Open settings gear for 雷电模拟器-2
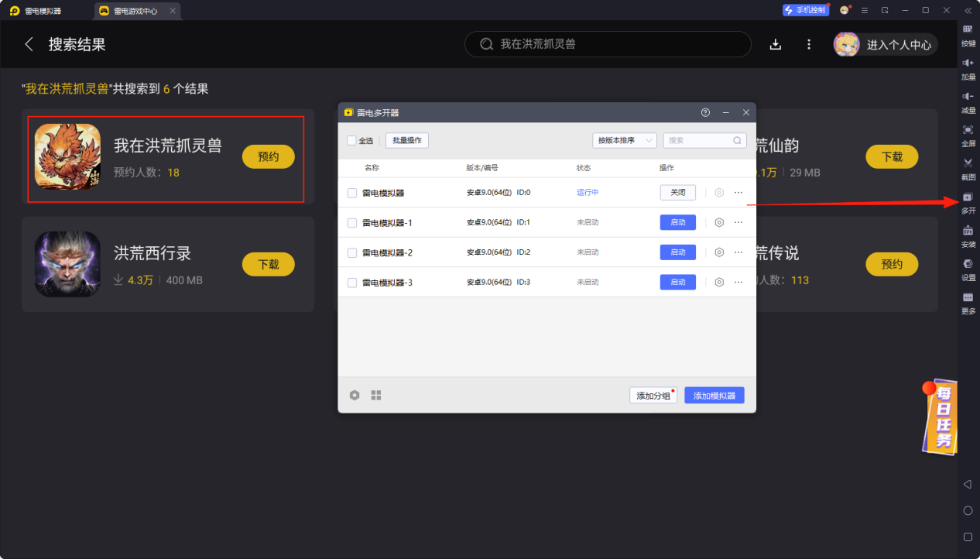Image resolution: width=980 pixels, height=559 pixels. [x=719, y=252]
